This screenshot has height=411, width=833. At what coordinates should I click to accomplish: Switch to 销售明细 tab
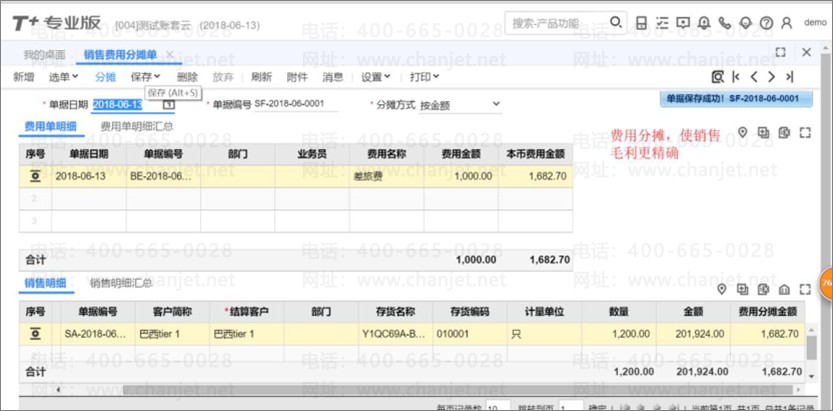[x=45, y=283]
